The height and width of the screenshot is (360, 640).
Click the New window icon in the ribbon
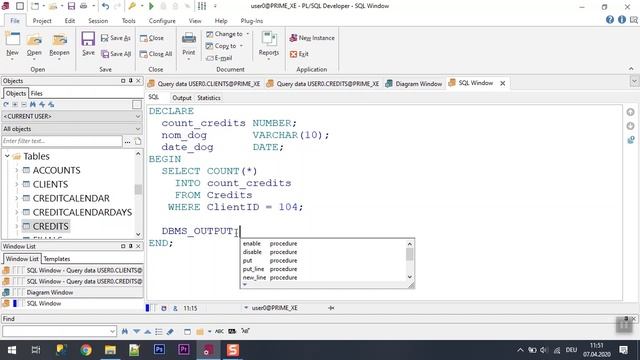pos(12,39)
